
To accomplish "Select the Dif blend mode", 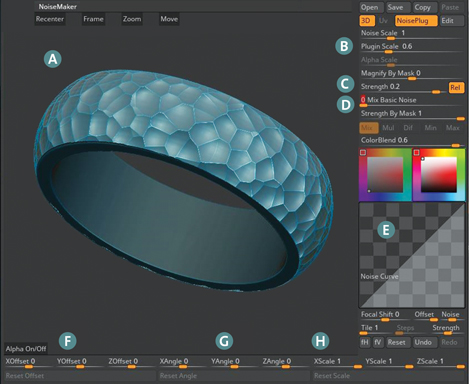I will pos(408,128).
